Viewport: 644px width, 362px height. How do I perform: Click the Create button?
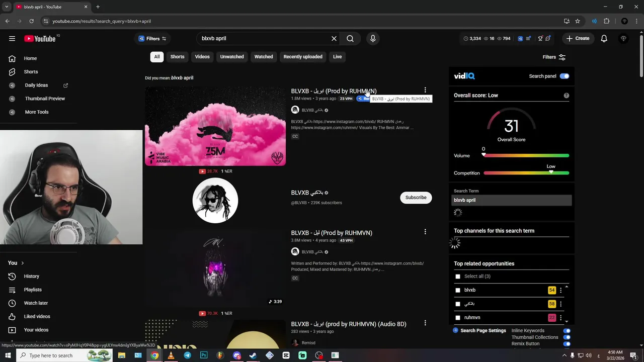578,38
